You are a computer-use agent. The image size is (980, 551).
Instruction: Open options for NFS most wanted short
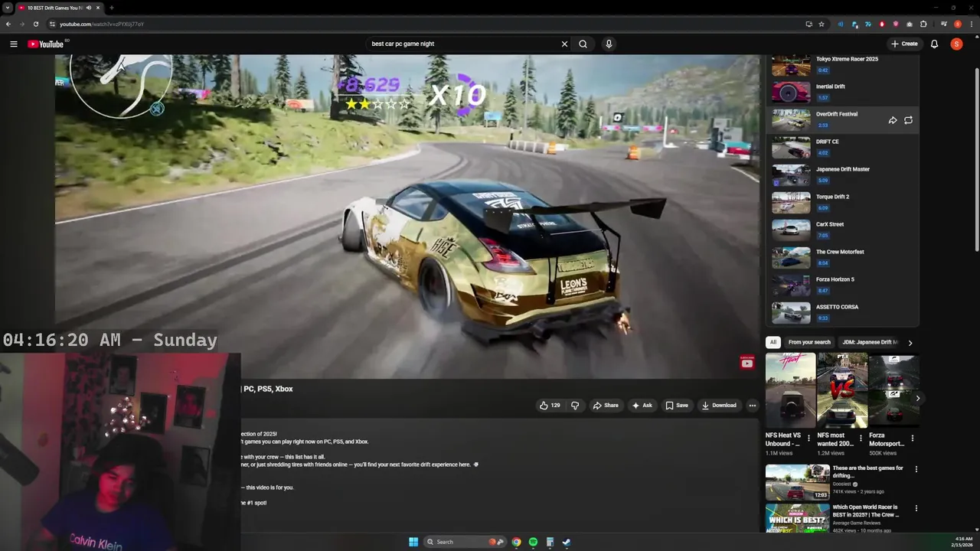(x=861, y=439)
